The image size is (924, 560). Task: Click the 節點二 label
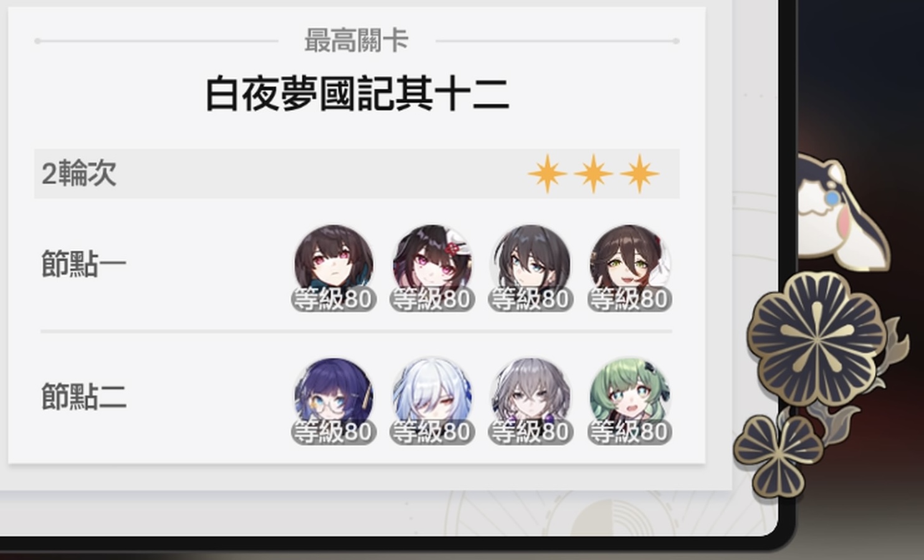(84, 397)
